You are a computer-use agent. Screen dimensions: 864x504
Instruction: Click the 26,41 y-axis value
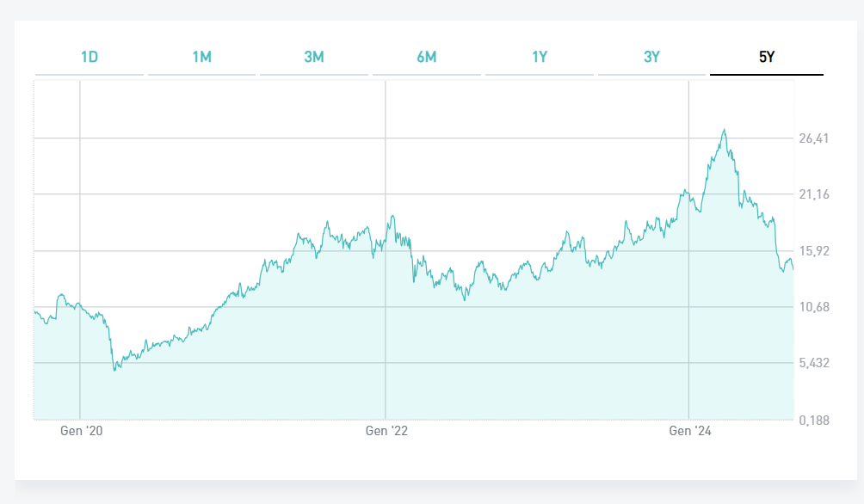pos(813,138)
